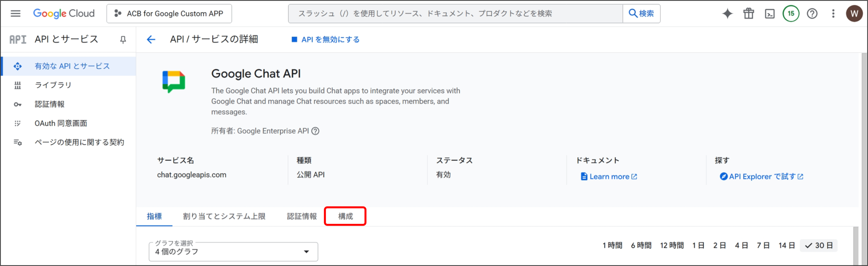Select the 7 日 time range

click(763, 245)
